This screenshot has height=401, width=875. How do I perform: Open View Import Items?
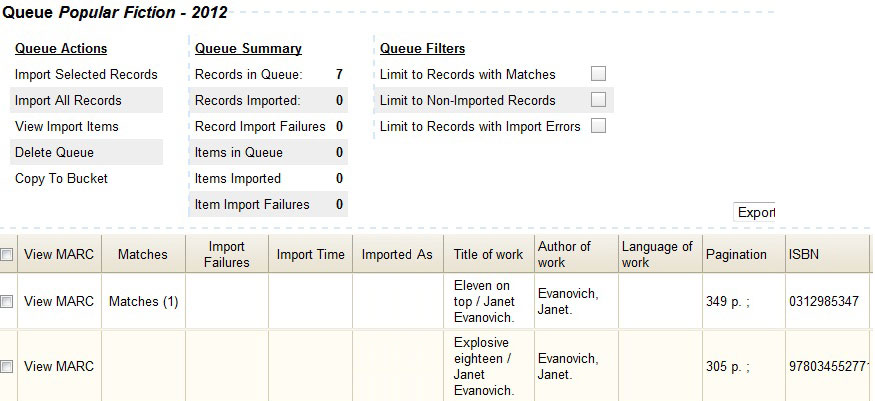(66, 127)
